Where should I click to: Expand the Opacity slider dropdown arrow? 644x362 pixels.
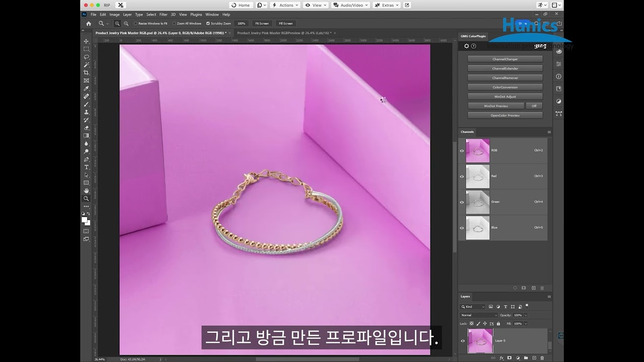click(526, 315)
